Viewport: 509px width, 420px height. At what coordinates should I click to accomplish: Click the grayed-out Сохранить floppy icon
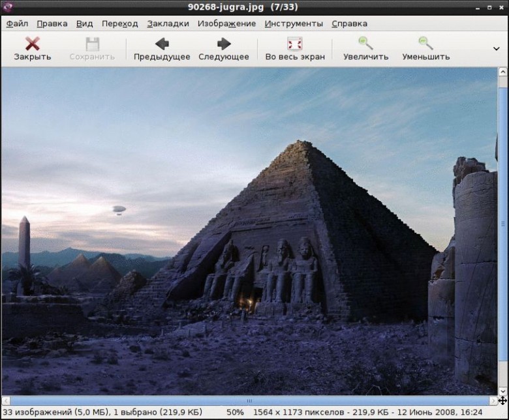92,44
